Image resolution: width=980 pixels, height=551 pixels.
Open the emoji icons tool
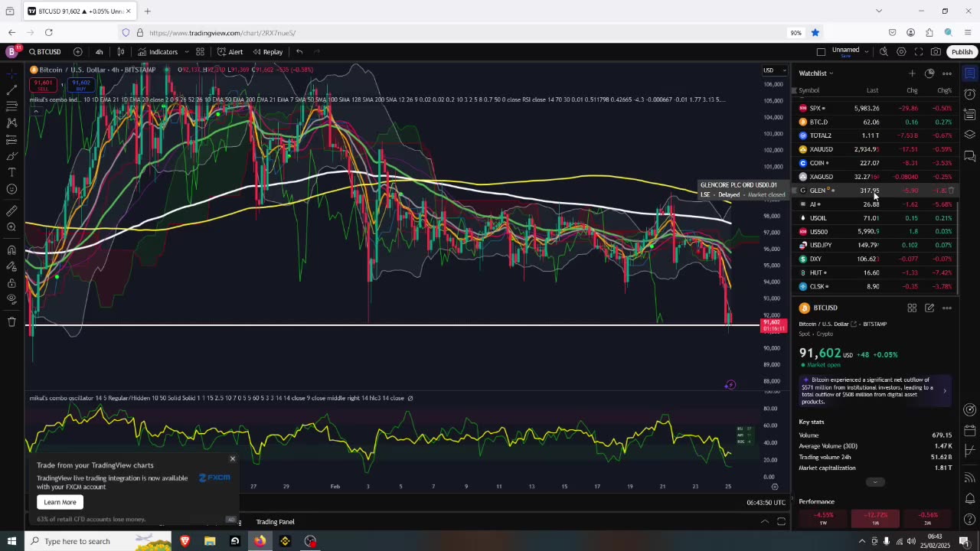click(11, 189)
